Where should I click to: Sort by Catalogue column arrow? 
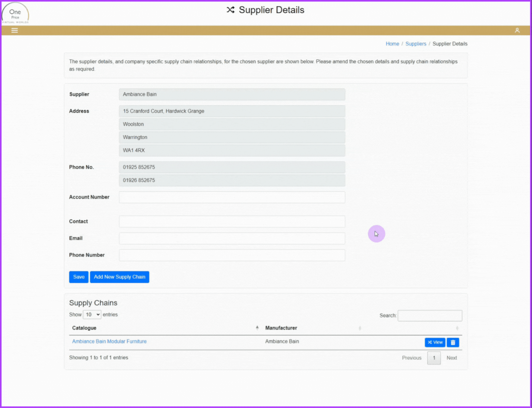click(257, 328)
